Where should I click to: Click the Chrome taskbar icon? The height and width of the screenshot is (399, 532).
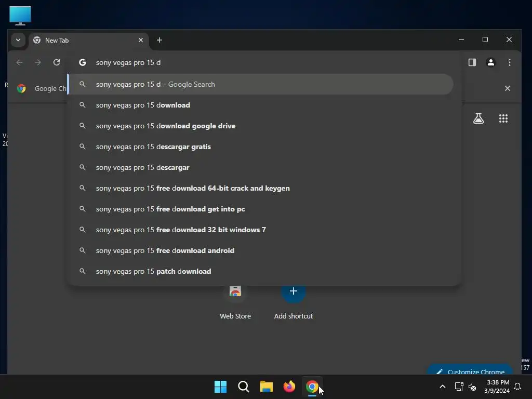(312, 387)
